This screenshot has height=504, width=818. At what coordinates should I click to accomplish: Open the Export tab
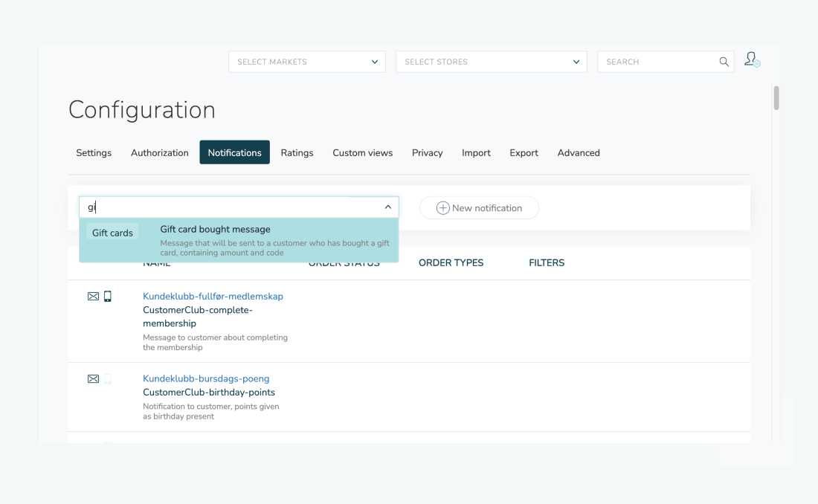524,153
